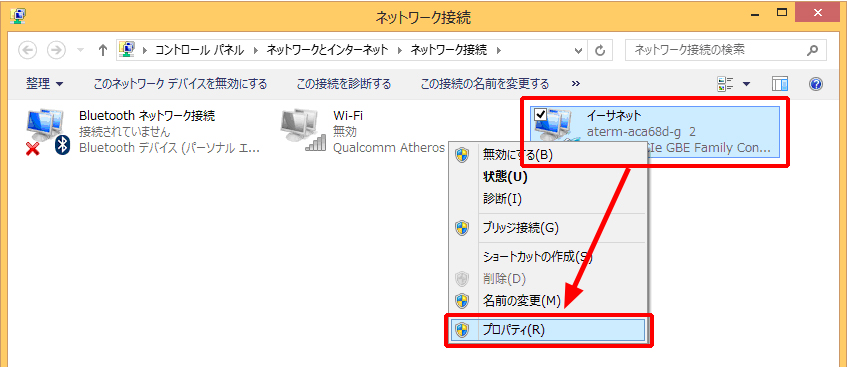
Task: Expand arrow after コントロール パネル breadcrumb
Action: point(256,51)
